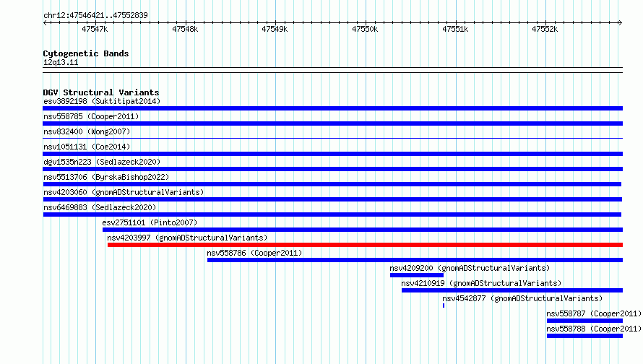643x364 pixels.
Task: Click the 47551k ruler label
Action: pyautogui.click(x=455, y=29)
